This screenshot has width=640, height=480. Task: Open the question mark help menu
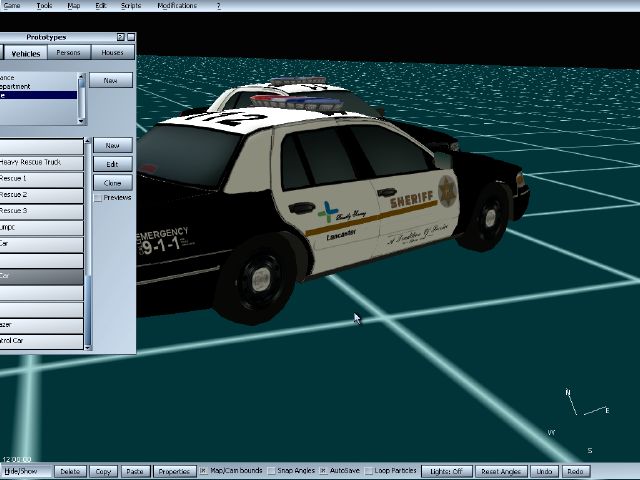(x=218, y=6)
